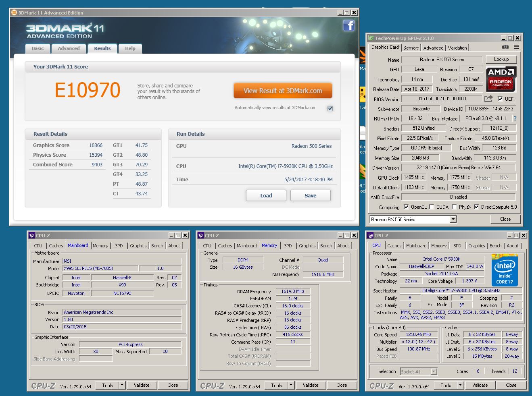The image size is (532, 396).
Task: Open the Help tab in 3DMark 11
Action: tap(130, 48)
